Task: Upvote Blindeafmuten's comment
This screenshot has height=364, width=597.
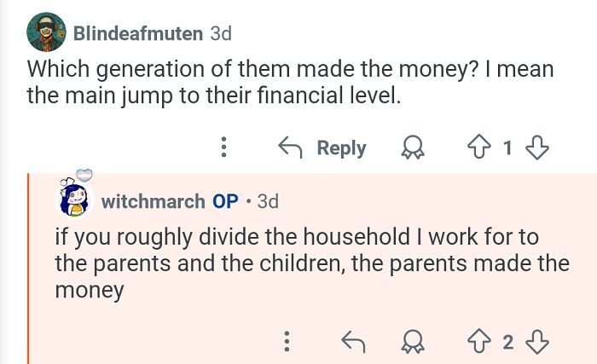Action: [x=477, y=147]
